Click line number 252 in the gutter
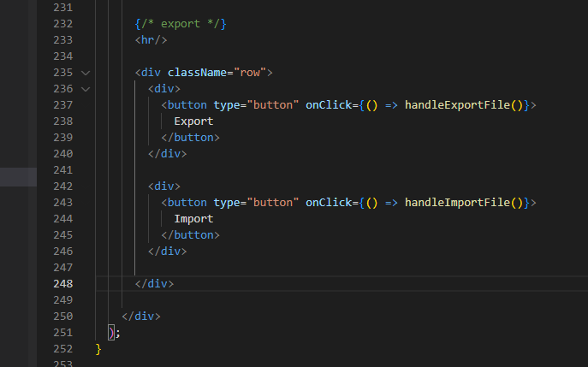The width and height of the screenshot is (588, 367). tap(63, 349)
